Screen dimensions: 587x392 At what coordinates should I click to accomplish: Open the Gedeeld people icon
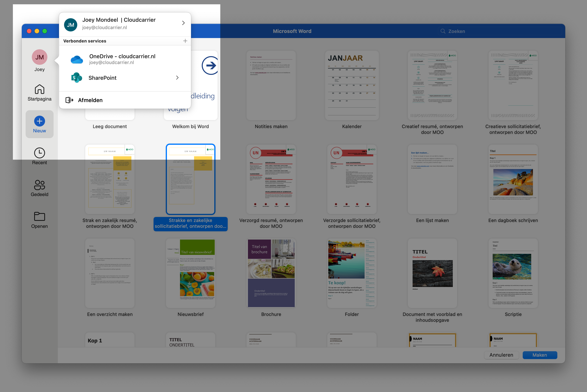tap(39, 185)
